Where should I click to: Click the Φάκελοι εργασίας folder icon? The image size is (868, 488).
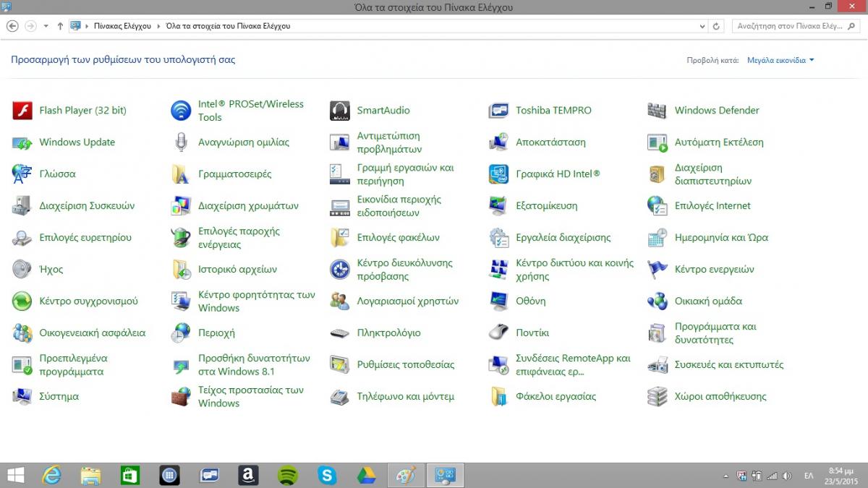click(x=499, y=397)
